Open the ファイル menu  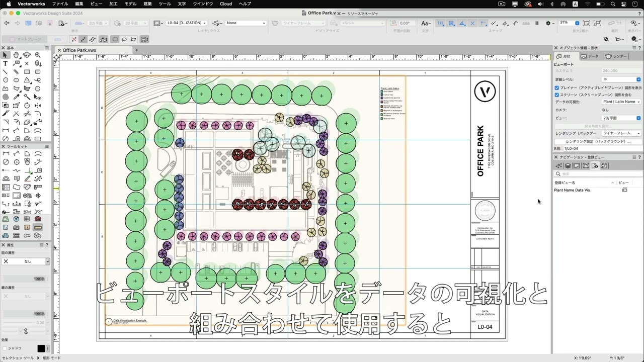pyautogui.click(x=60, y=4)
